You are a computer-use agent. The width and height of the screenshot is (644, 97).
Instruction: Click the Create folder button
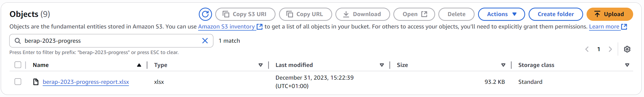(x=556, y=14)
